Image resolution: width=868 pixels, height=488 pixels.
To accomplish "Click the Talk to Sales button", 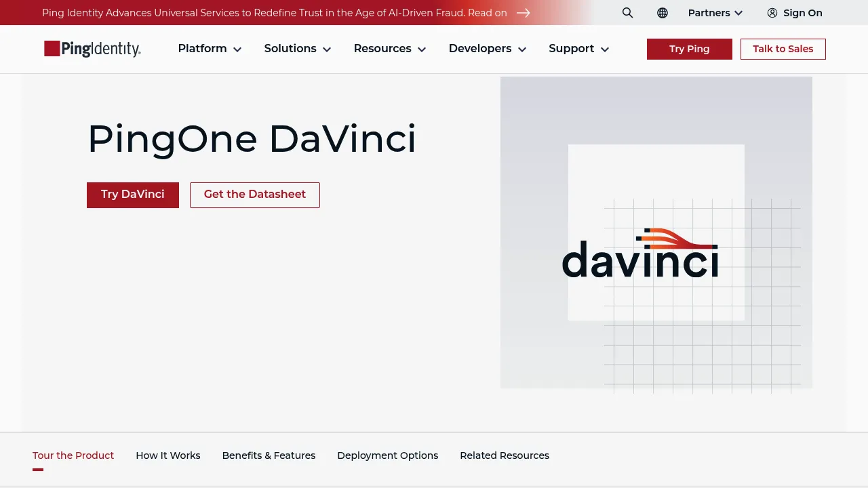I will [x=783, y=49].
